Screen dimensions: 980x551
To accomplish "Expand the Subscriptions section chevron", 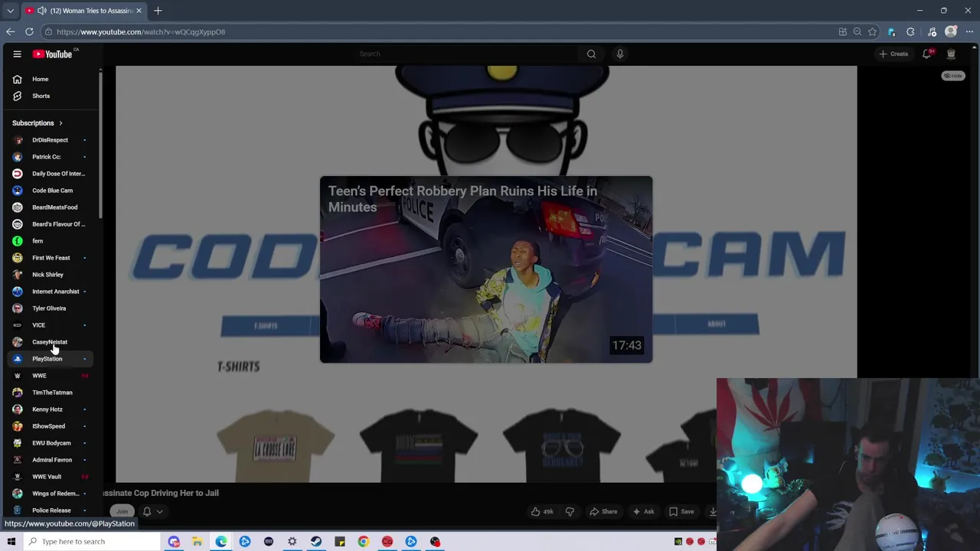I will (60, 122).
